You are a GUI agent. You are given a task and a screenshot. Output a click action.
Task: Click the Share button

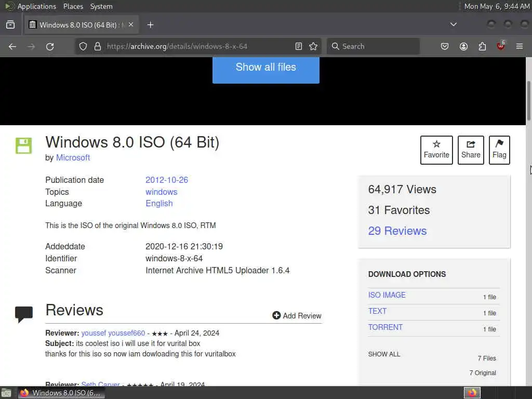471,150
